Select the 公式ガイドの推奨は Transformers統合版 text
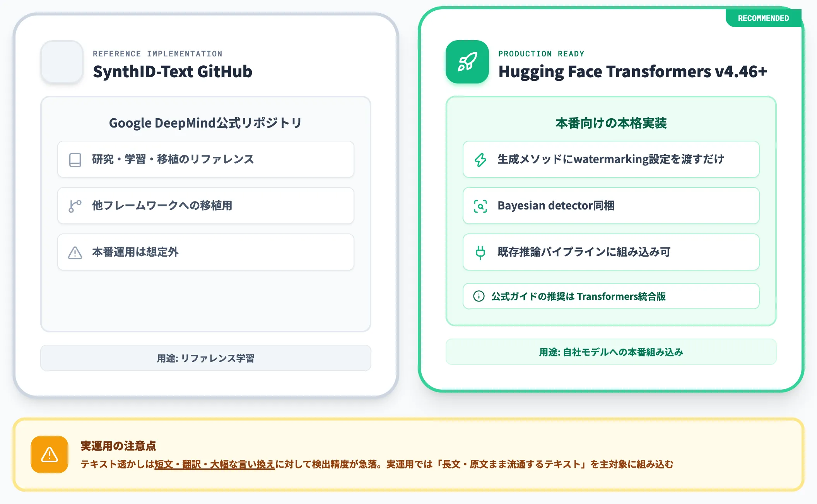This screenshot has width=817, height=504. coord(579,296)
